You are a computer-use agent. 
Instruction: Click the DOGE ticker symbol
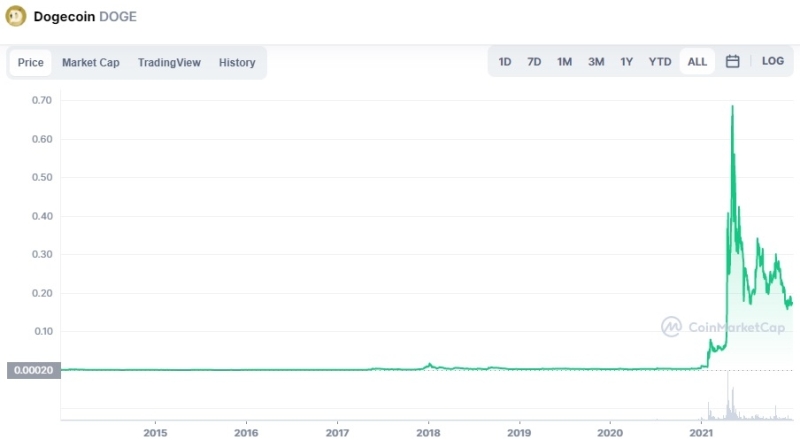pos(118,16)
